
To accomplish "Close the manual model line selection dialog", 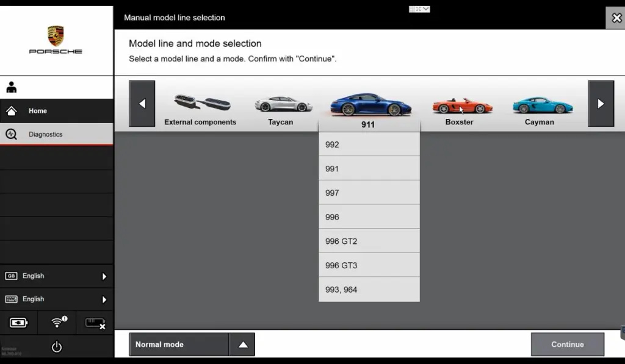I will [x=616, y=18].
